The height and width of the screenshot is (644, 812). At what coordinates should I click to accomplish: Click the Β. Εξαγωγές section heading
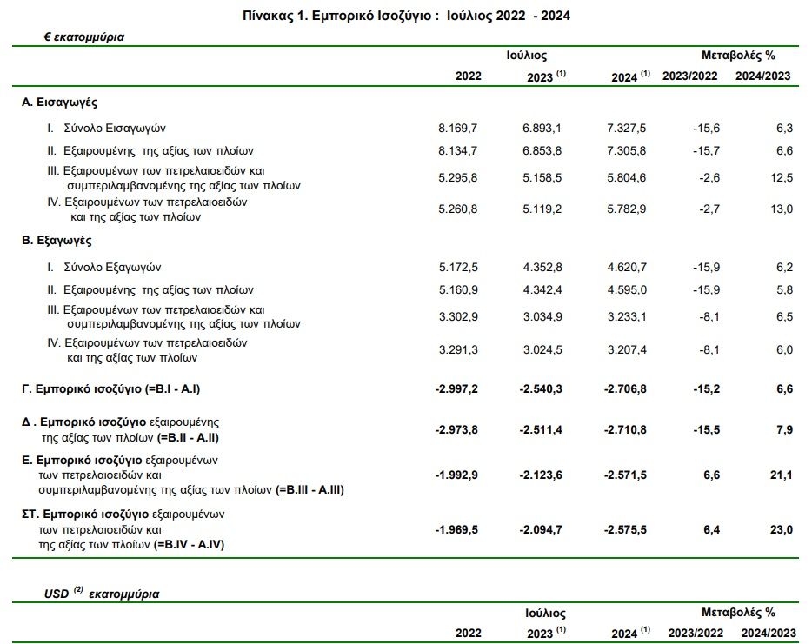[x=57, y=241]
